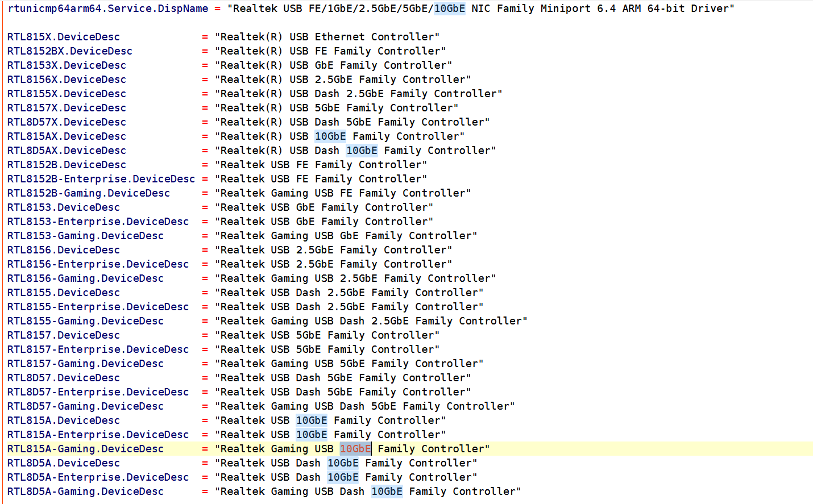The image size is (813, 504).
Task: Click the RTL8D5A-Gaming.DeviceDesc key
Action: 85,491
